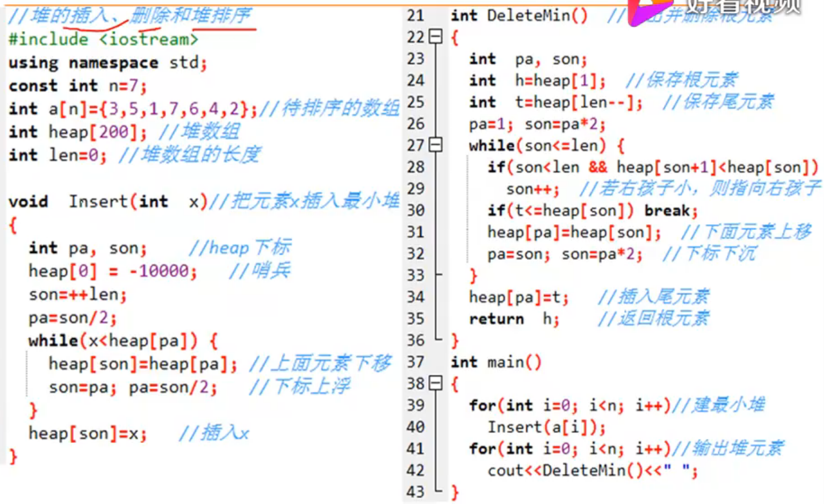Click the heap[son]=heap[pa]; statement
This screenshot has height=504, width=824.
(x=143, y=363)
